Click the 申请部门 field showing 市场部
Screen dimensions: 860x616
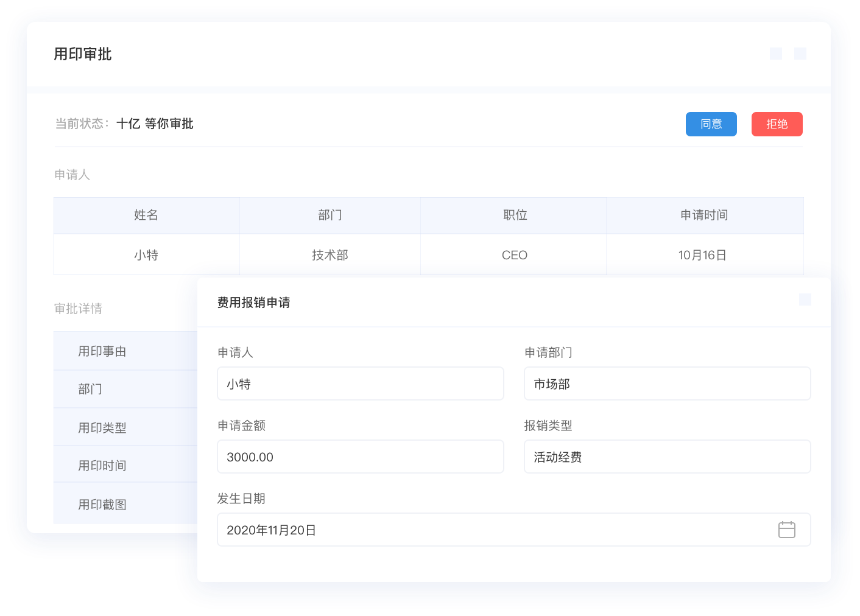(x=668, y=383)
